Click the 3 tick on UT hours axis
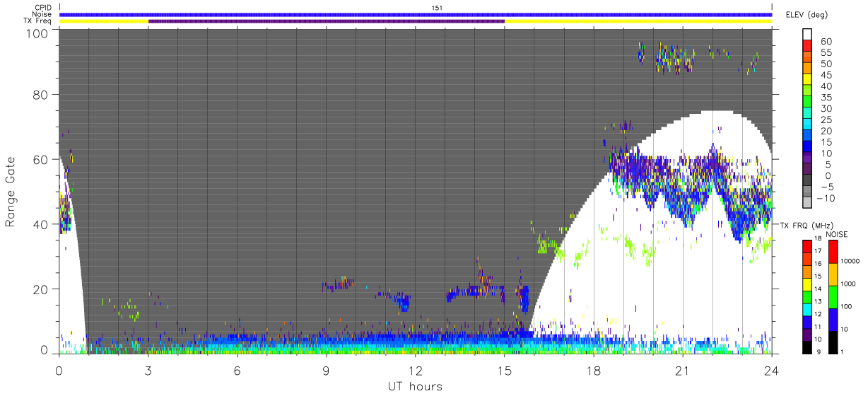The height and width of the screenshot is (401, 868). 148,369
